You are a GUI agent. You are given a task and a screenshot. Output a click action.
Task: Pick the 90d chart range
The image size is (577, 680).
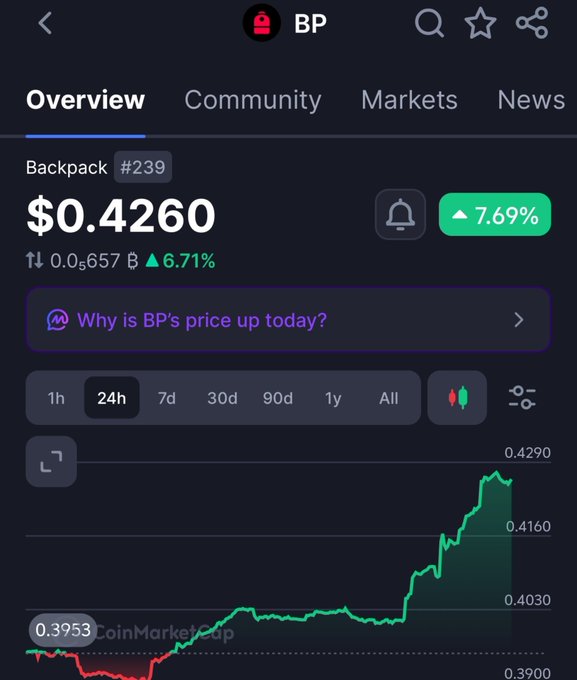coord(278,398)
